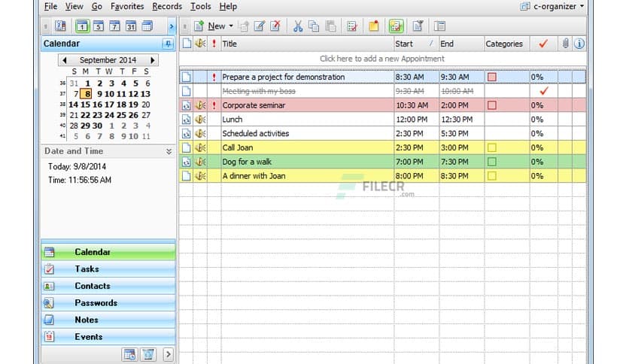This screenshot has height=364, width=629.
Task: Open the View menu
Action: [x=74, y=7]
